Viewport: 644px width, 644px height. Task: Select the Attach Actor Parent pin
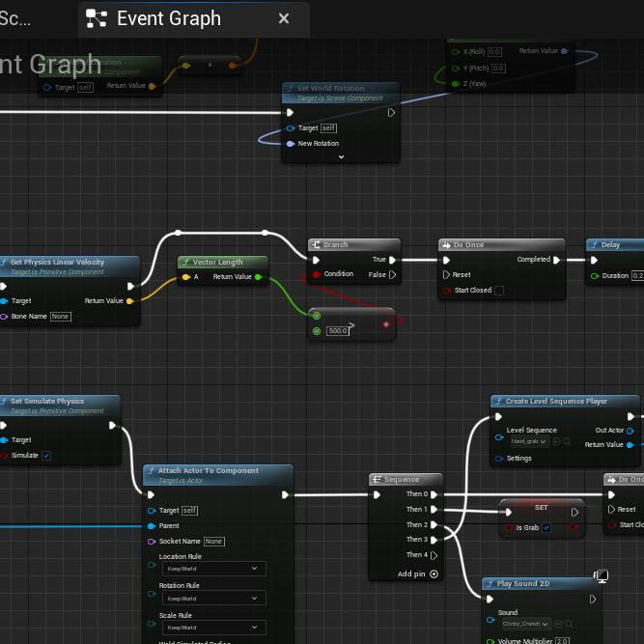coord(152,526)
